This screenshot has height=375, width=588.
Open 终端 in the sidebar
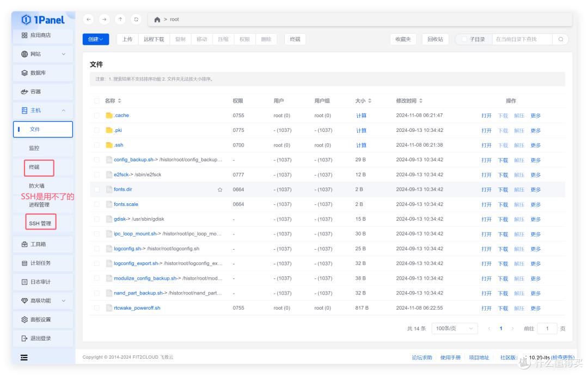(34, 167)
